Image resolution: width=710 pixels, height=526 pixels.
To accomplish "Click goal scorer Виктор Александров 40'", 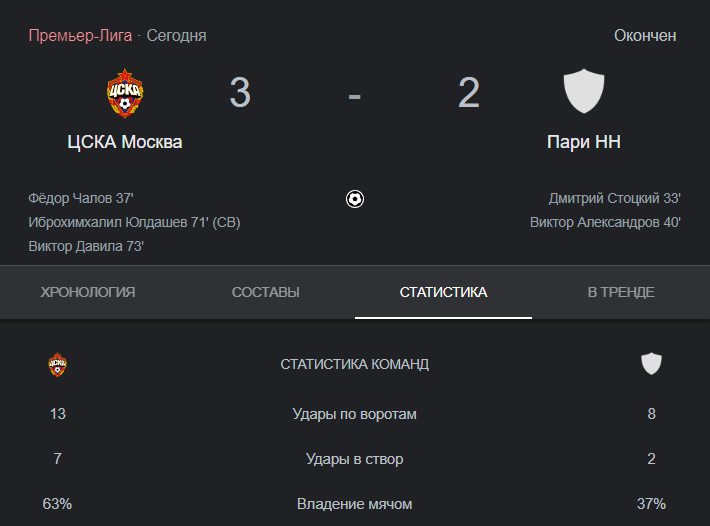I will [x=605, y=222].
